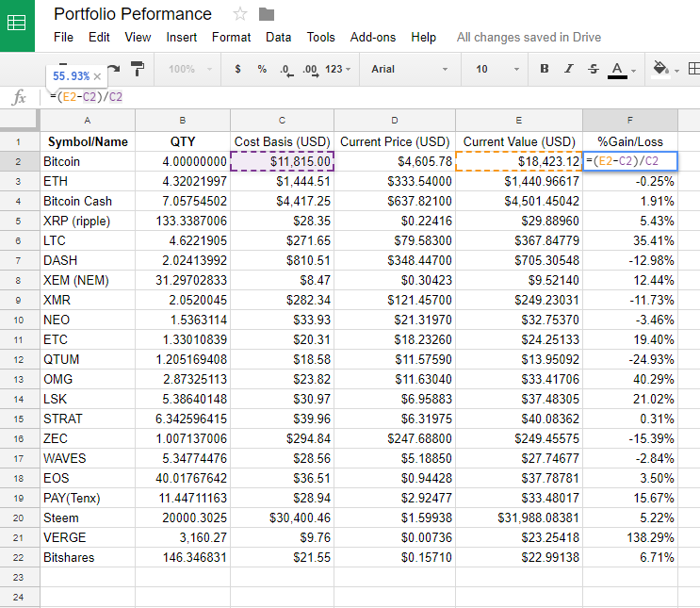This screenshot has width=700, height=608.
Task: Open the Edit menu
Action: pyautogui.click(x=99, y=37)
